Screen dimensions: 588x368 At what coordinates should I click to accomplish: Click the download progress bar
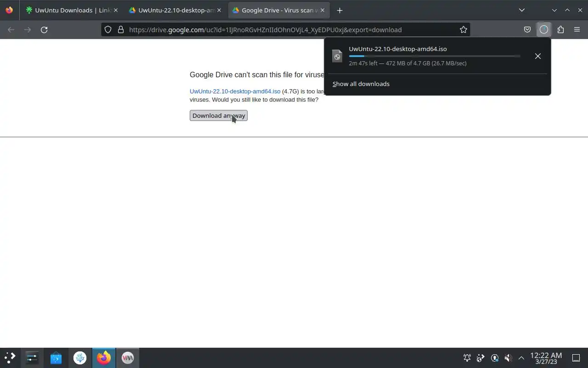(x=435, y=56)
